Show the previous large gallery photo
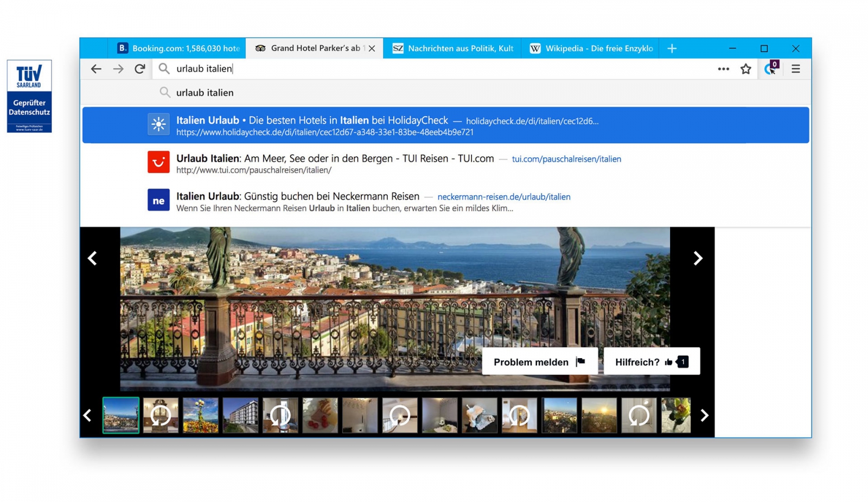The width and height of the screenshot is (868, 502). 93,258
